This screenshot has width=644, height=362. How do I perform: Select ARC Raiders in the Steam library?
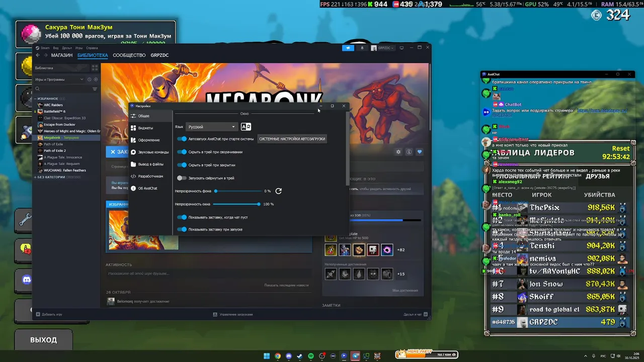pyautogui.click(x=53, y=105)
